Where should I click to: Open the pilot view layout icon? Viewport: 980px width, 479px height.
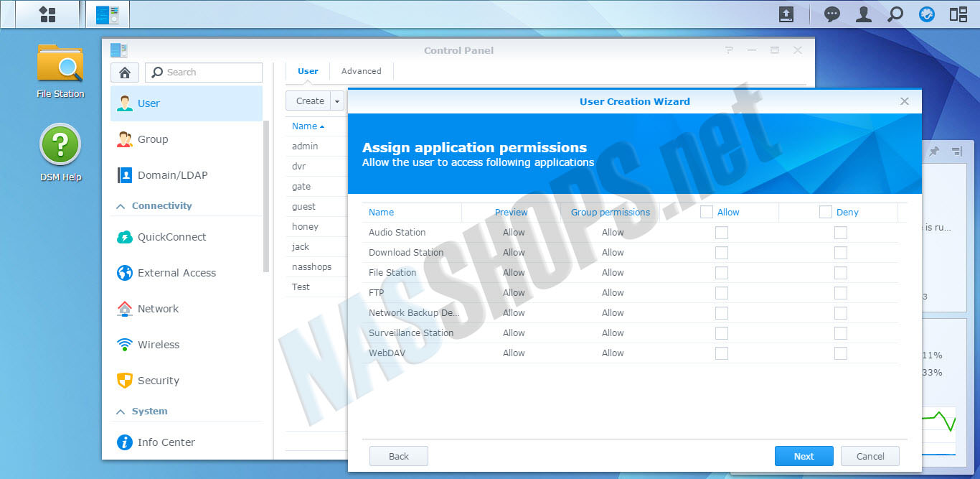click(x=958, y=14)
